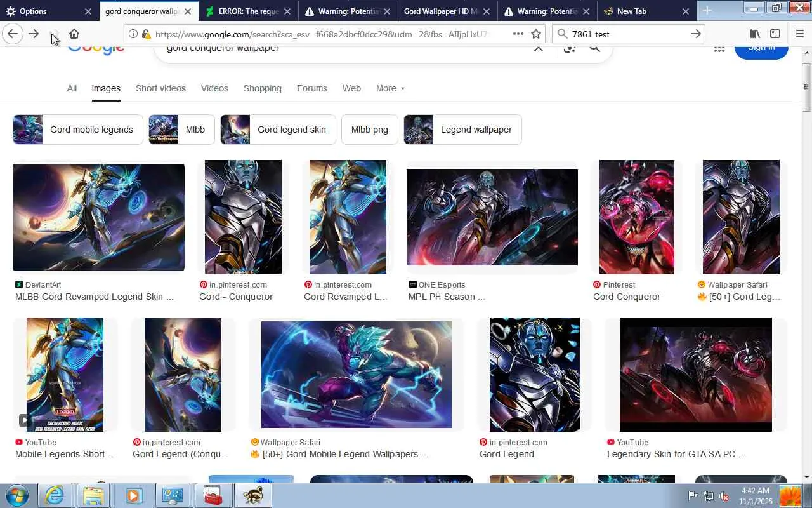Filter by Mlbb suggestion chip
The image size is (812, 508).
181,130
